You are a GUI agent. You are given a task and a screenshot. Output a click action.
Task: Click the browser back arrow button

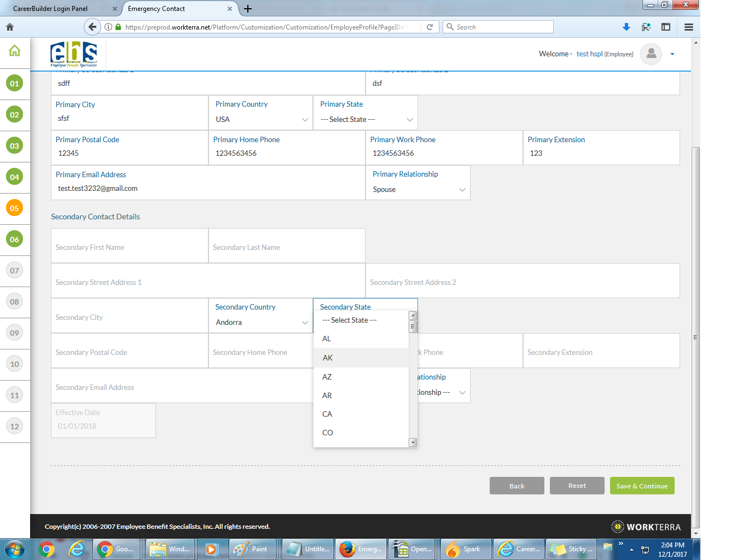pyautogui.click(x=92, y=27)
